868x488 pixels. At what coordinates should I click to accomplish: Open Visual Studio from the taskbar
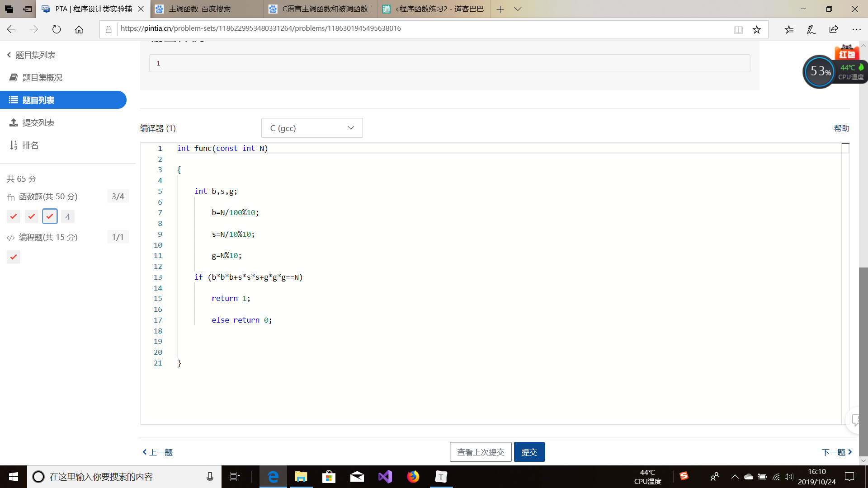(x=385, y=477)
